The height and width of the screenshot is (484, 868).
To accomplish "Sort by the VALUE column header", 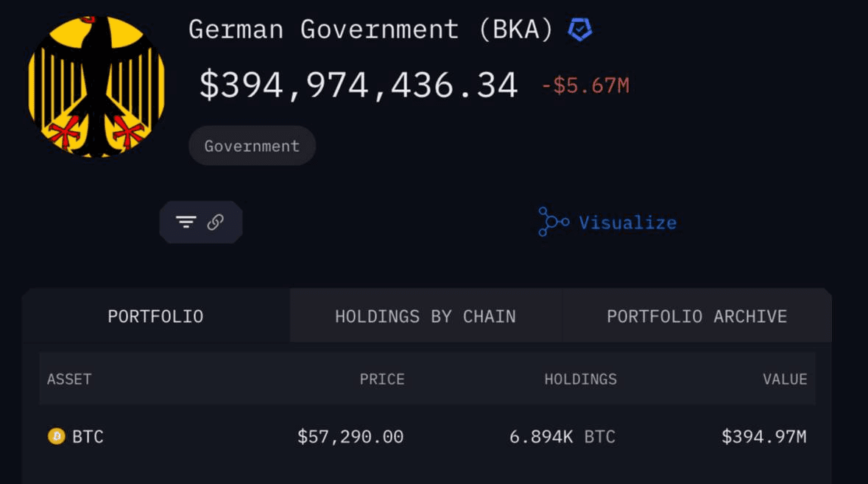I will 785,379.
